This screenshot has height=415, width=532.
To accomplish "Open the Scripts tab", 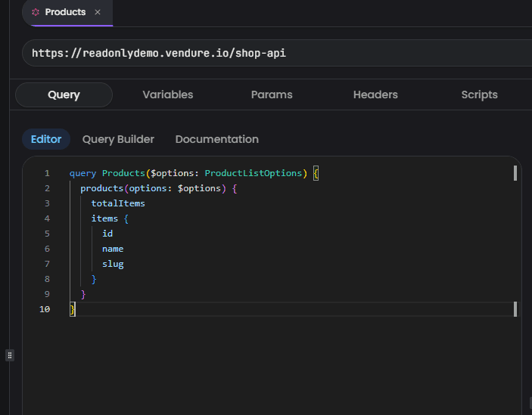I will click(x=480, y=94).
